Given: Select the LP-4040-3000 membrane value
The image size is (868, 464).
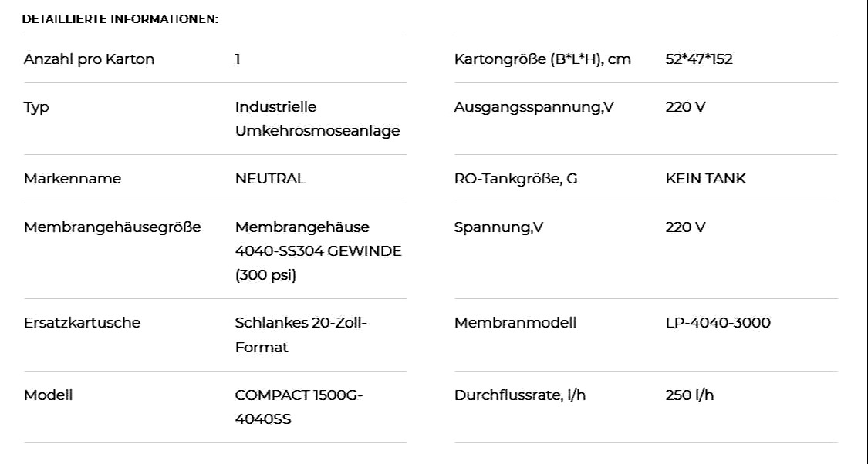Looking at the screenshot, I should point(718,323).
